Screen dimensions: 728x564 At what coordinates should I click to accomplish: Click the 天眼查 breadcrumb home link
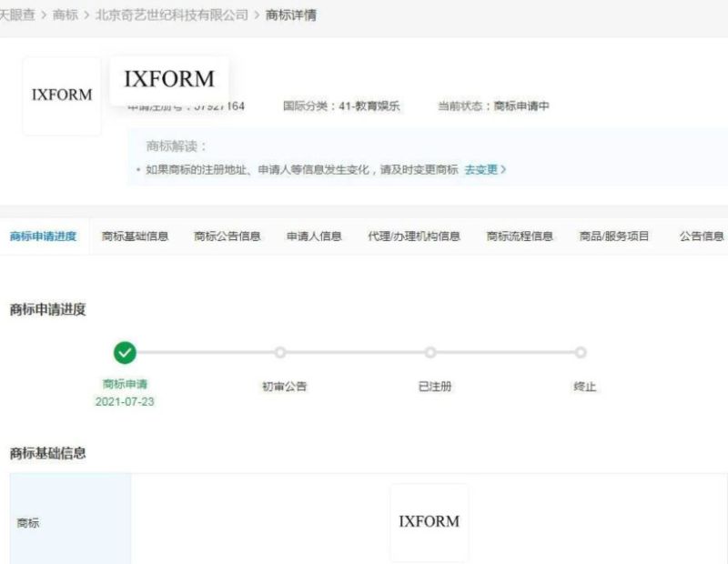(17, 15)
